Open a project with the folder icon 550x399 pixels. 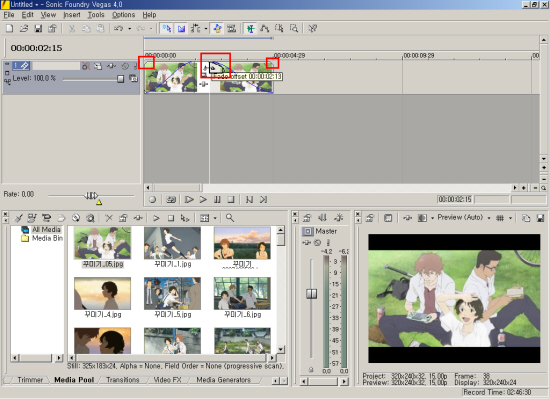pyautogui.click(x=24, y=28)
